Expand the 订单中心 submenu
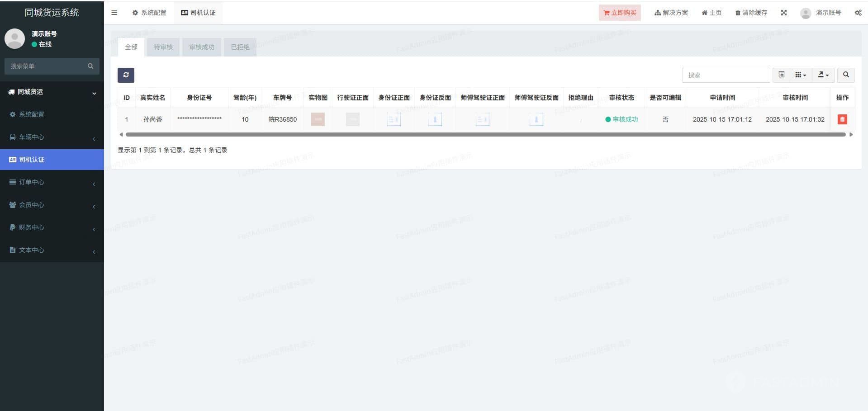The image size is (868, 411). [52, 182]
